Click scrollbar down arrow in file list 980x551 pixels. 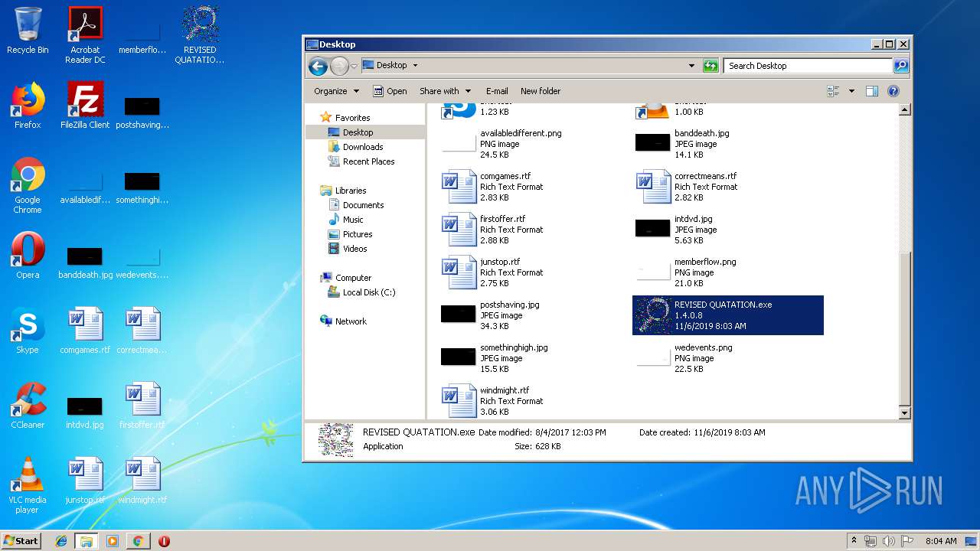click(904, 413)
